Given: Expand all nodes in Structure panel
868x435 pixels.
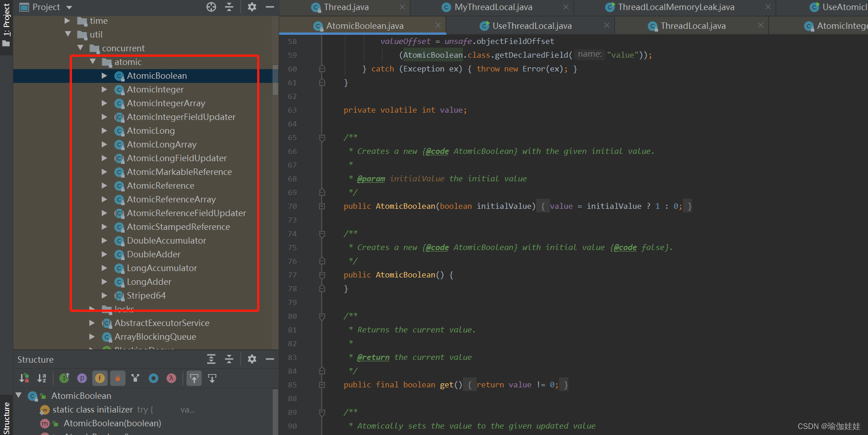Looking at the screenshot, I should tap(211, 359).
